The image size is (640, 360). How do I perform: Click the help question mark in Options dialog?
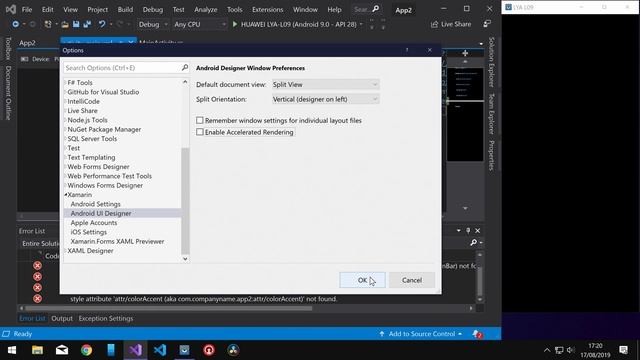(x=407, y=50)
